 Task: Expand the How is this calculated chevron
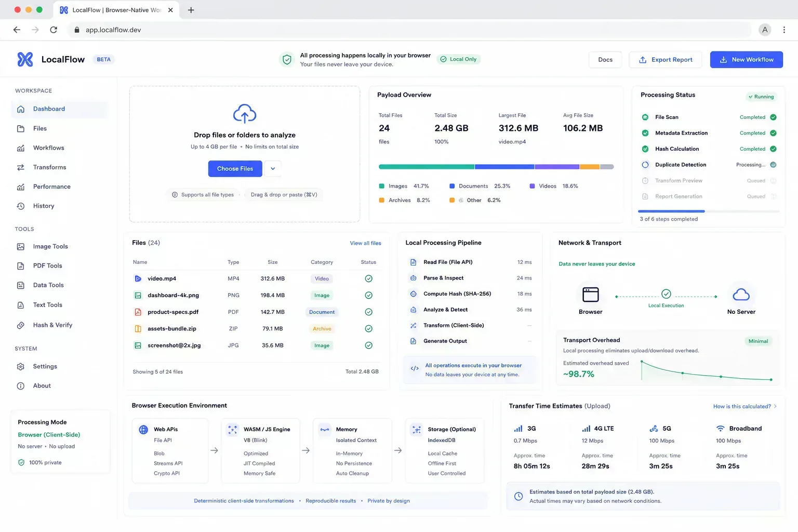(776, 406)
